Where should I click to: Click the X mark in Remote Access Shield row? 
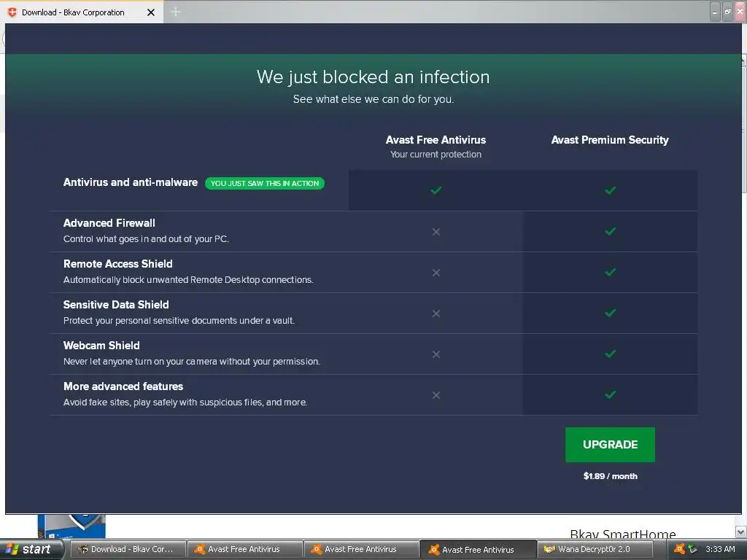(x=436, y=273)
